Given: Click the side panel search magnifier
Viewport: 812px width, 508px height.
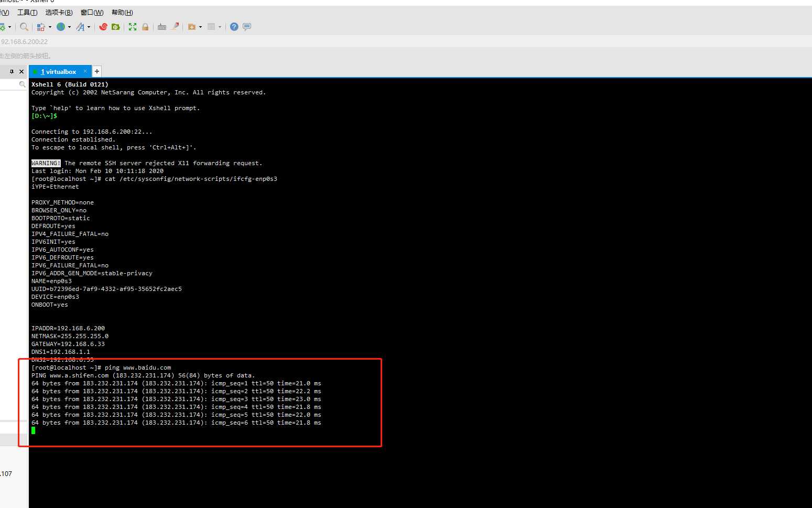Looking at the screenshot, I should (22, 84).
